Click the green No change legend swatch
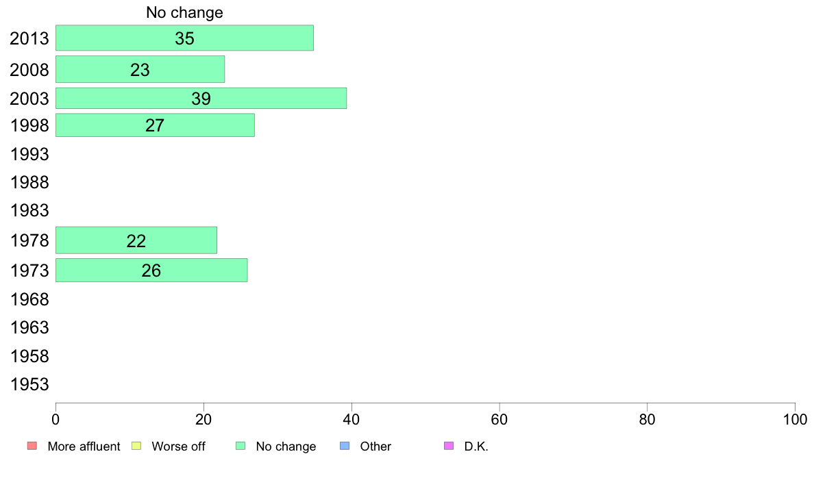This screenshot has width=814, height=504. click(x=241, y=446)
